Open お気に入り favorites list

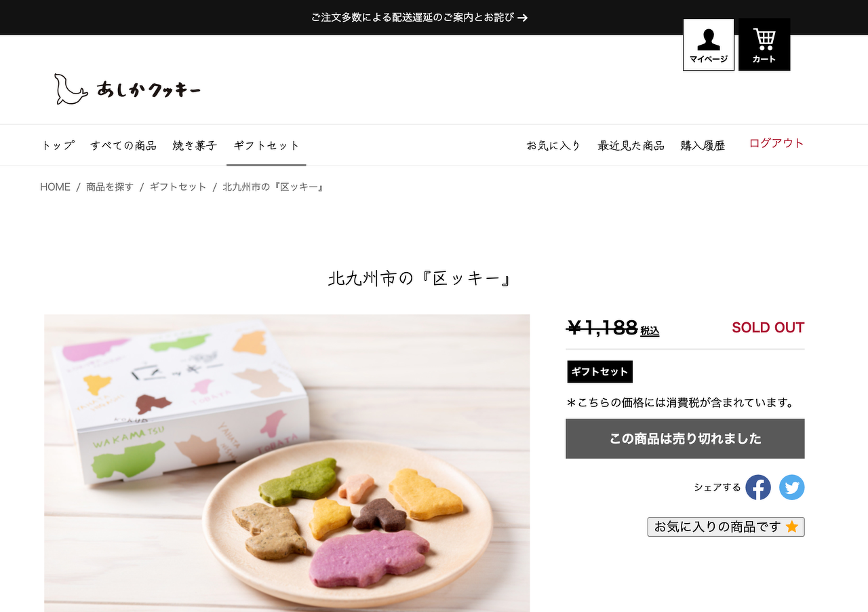point(553,145)
